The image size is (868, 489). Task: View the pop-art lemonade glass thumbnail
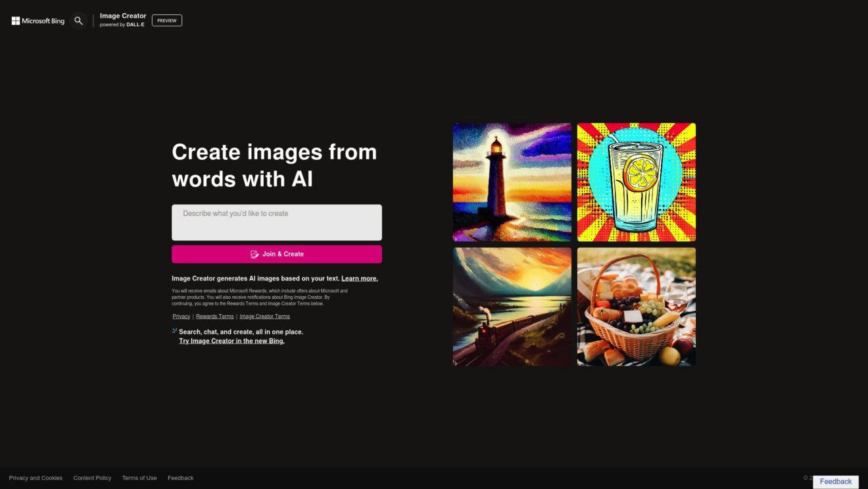pyautogui.click(x=636, y=182)
